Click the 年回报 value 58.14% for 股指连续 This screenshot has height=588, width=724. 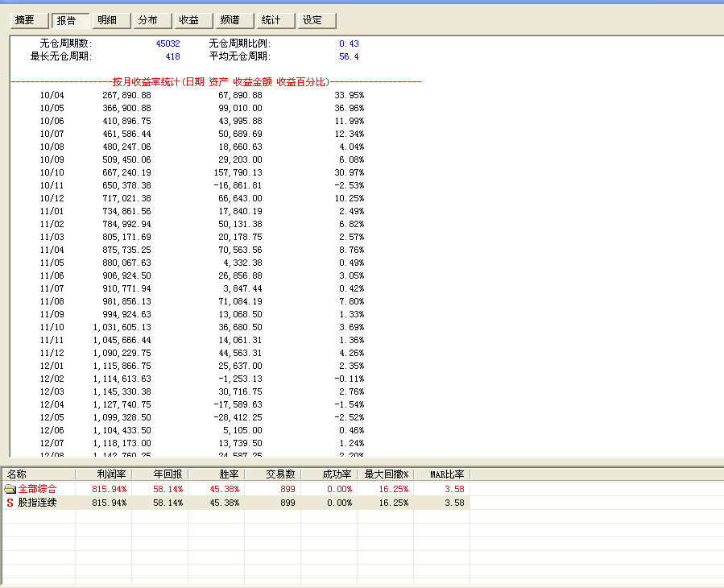(168, 503)
